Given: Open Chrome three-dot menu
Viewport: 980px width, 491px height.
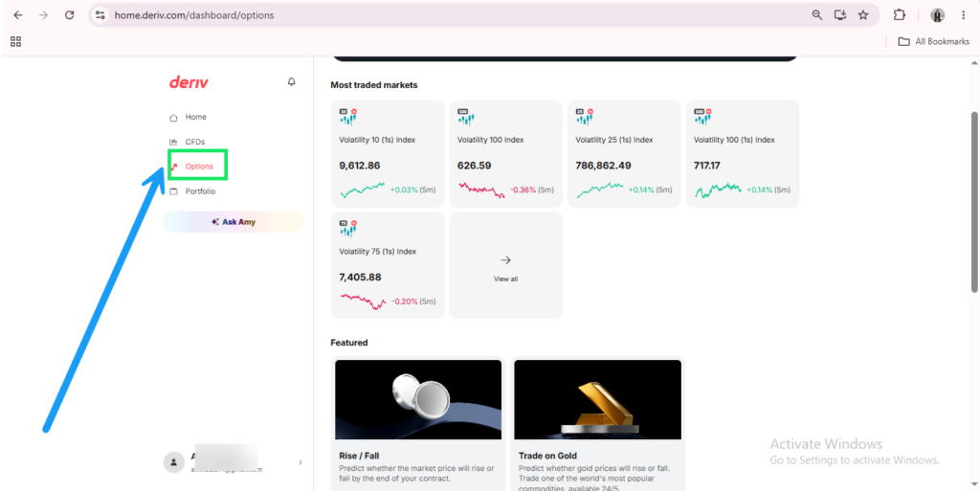Looking at the screenshot, I should click(x=963, y=15).
